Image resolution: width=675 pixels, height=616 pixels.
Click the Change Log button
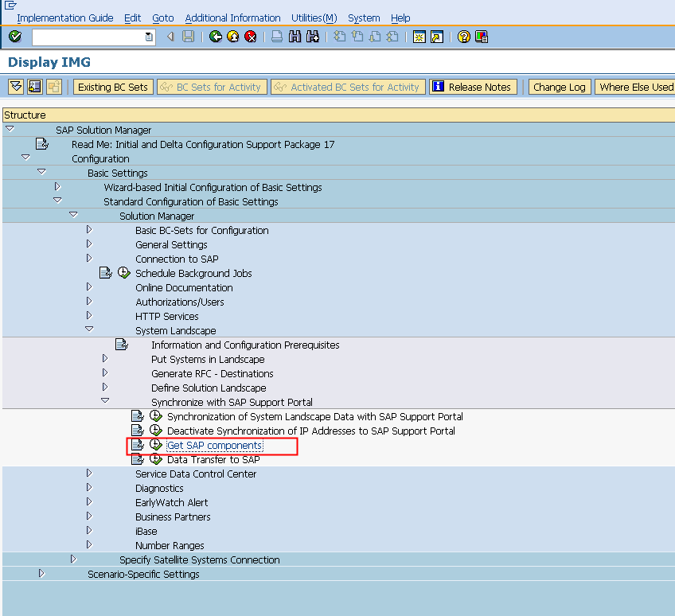(x=559, y=87)
